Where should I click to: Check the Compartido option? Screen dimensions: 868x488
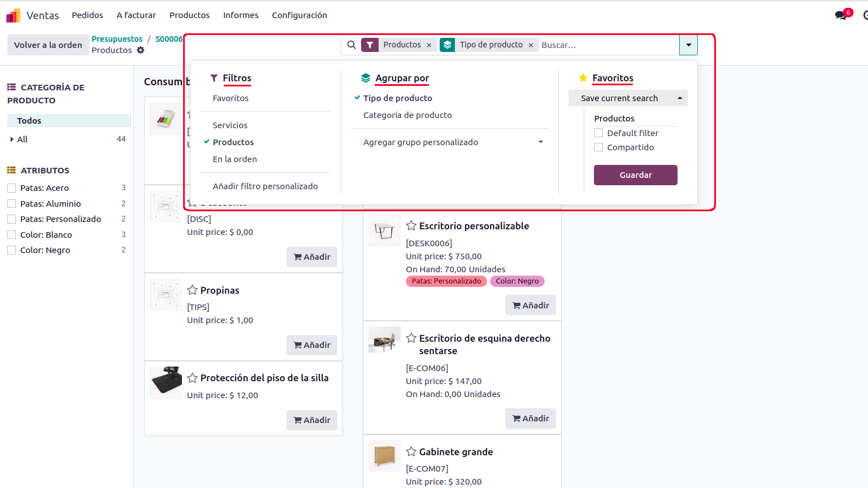[598, 147]
